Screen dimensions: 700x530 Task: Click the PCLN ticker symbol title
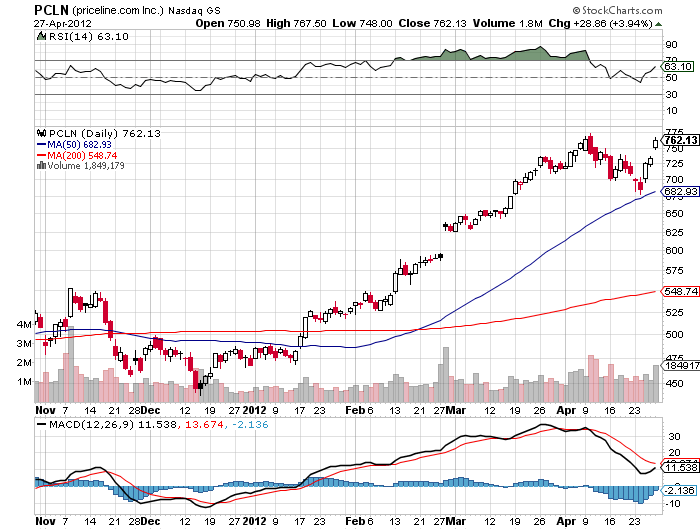[52, 9]
